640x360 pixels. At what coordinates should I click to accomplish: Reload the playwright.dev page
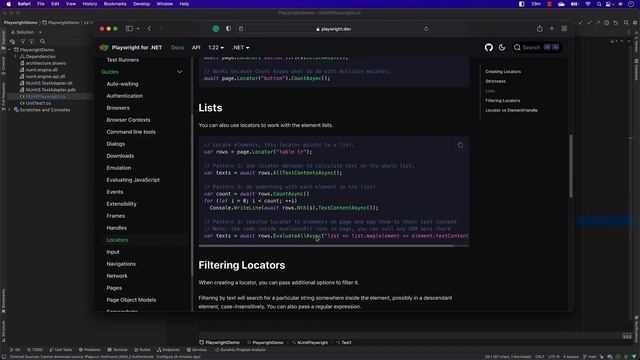(x=426, y=29)
